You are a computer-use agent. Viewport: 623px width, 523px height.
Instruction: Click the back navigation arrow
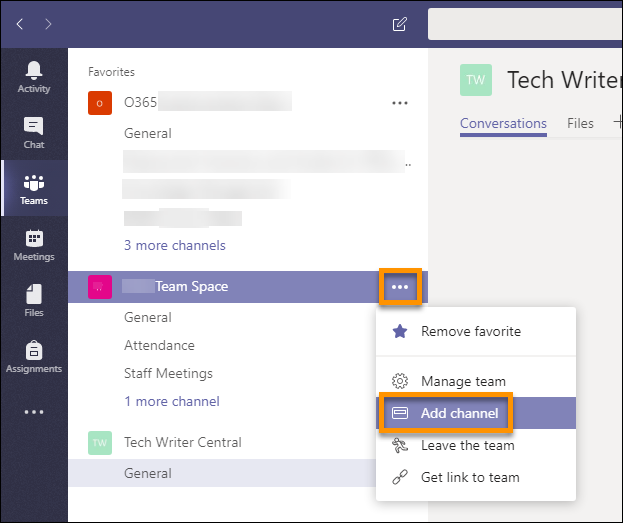tap(20, 24)
